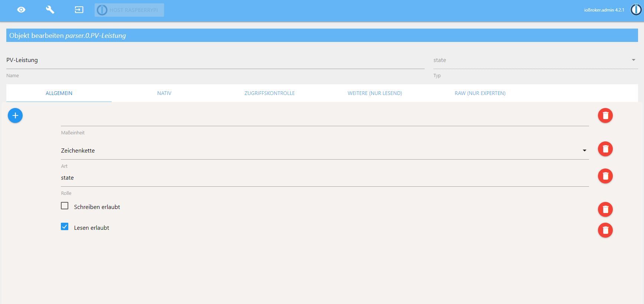
Task: Delete the Maßeinheit field
Action: tap(605, 115)
